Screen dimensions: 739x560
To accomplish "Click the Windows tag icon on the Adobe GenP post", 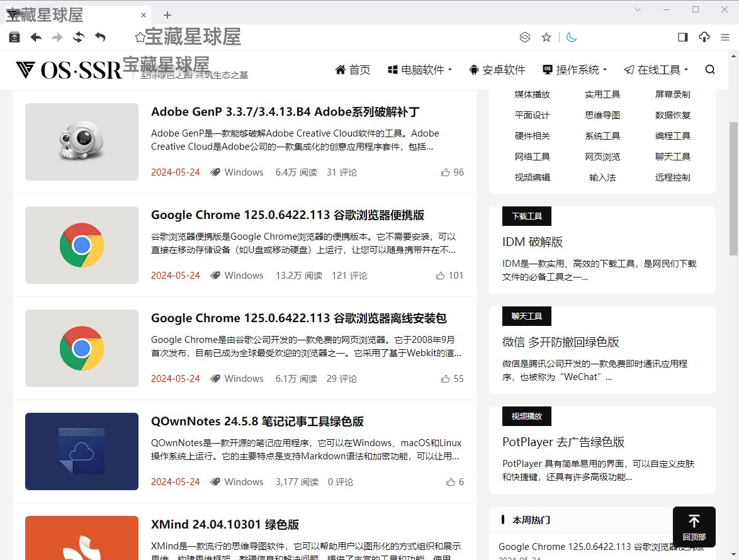I will (x=215, y=172).
